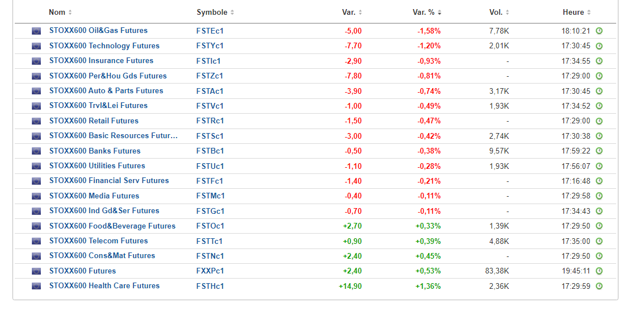Open the STOXX600 Food&Beverage Futures link
Image resolution: width=644 pixels, height=311 pixels.
point(112,226)
